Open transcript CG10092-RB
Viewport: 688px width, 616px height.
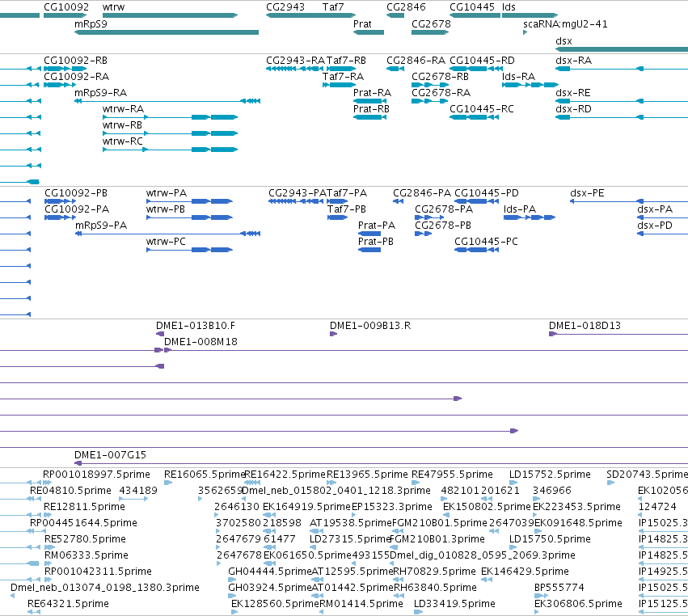(x=65, y=69)
